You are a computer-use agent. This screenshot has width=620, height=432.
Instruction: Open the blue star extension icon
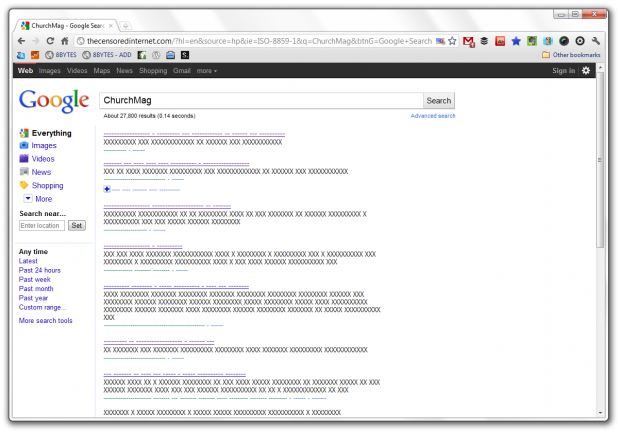(516, 41)
